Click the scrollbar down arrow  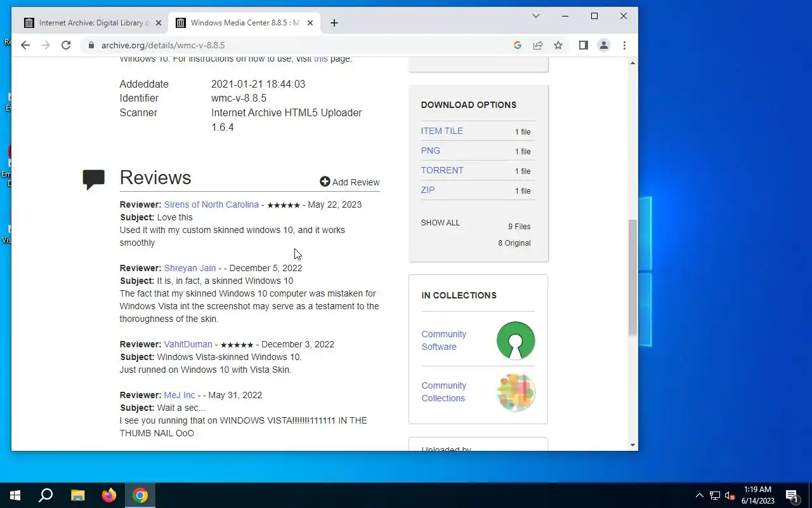pyautogui.click(x=632, y=445)
